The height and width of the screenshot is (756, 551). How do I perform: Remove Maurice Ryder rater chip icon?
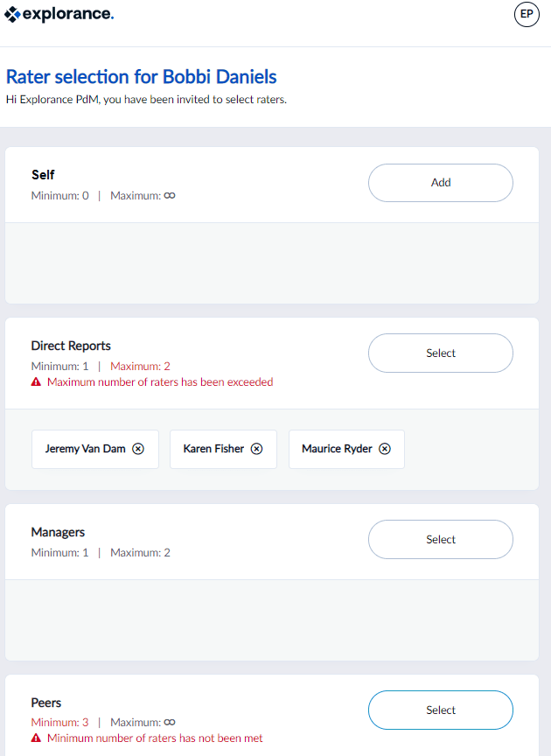click(x=385, y=449)
